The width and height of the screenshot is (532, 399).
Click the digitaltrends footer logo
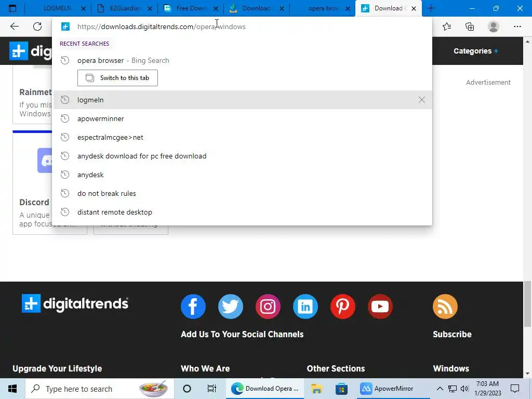pos(75,303)
